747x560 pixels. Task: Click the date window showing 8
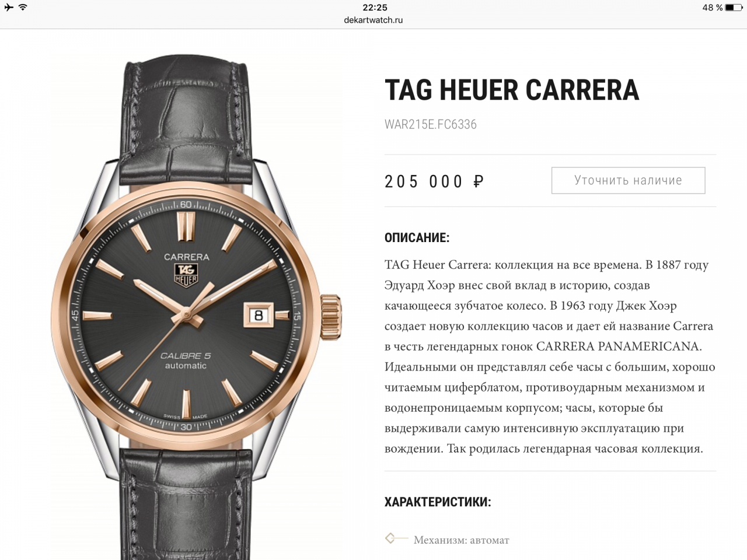259,316
